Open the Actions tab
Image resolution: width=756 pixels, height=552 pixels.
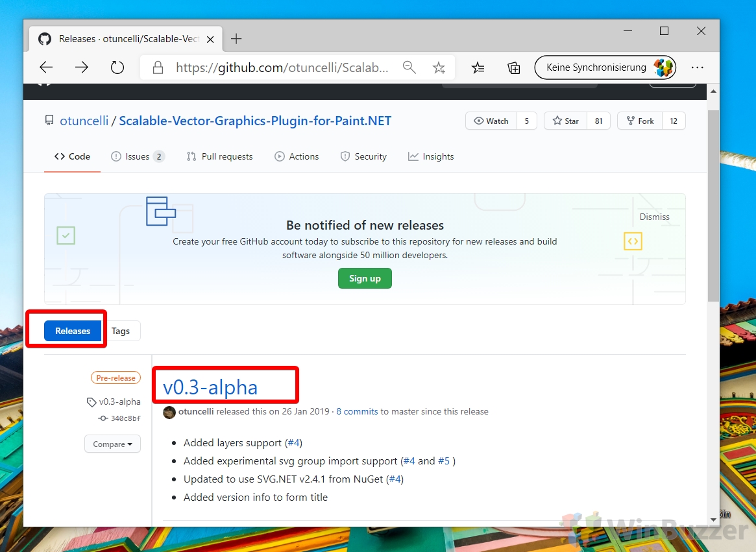coord(297,157)
